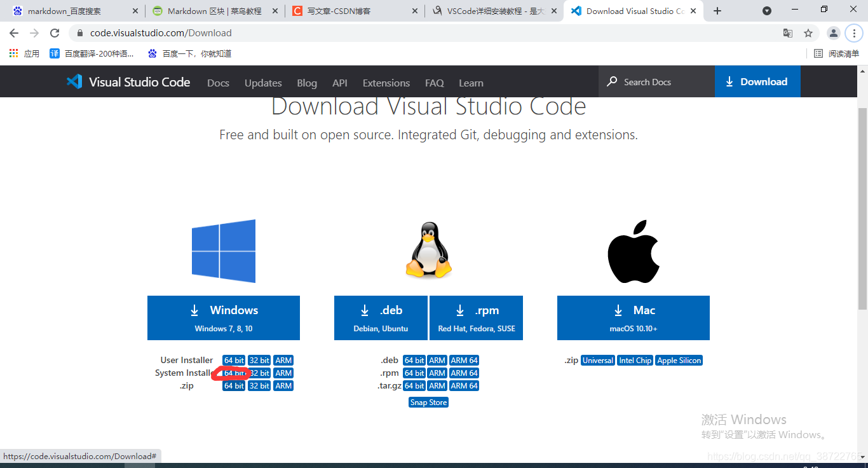
Task: Open the Chrome profile avatar icon
Action: (833, 33)
